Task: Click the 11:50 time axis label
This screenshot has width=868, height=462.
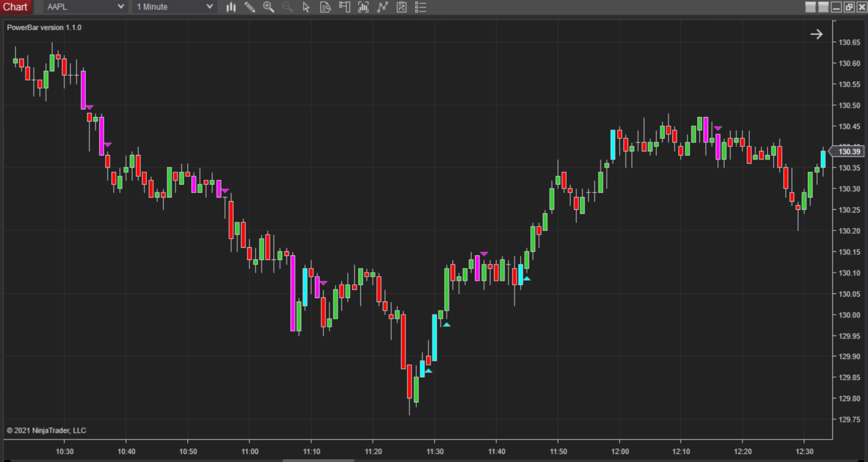Action: point(558,451)
